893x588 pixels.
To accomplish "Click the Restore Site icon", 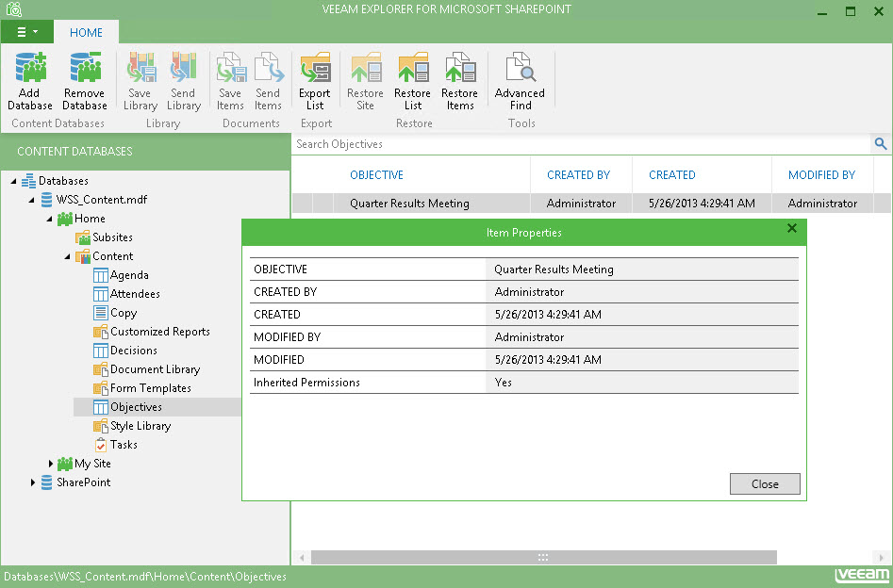I will (x=366, y=67).
